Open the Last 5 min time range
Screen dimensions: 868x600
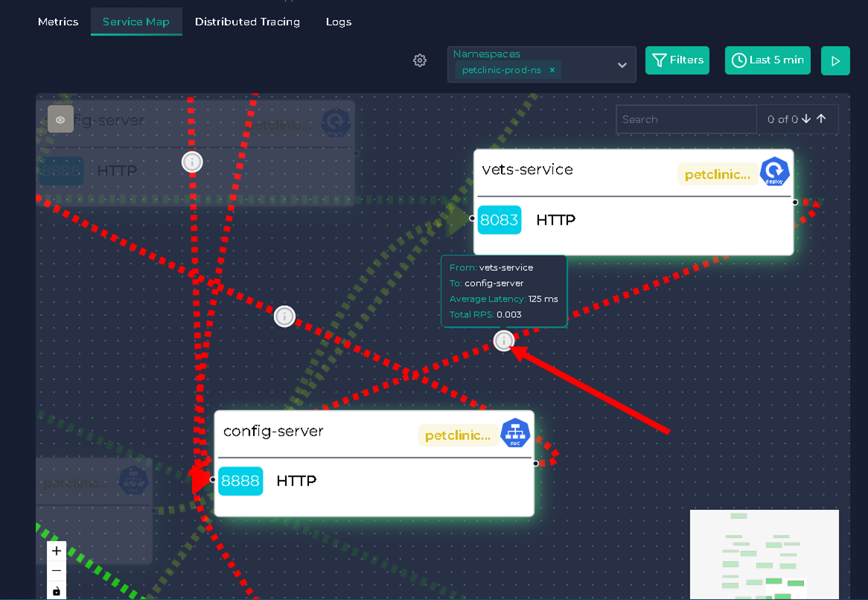[768, 60]
